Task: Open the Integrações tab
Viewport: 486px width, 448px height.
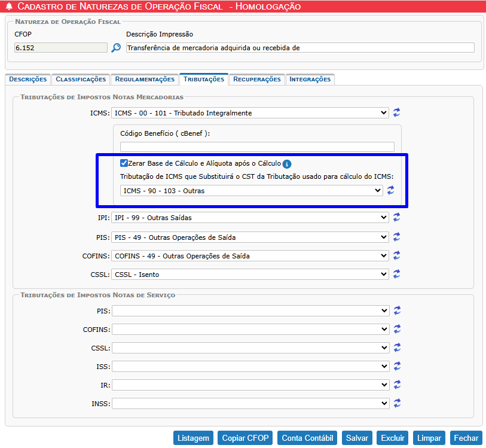Action: (310, 79)
